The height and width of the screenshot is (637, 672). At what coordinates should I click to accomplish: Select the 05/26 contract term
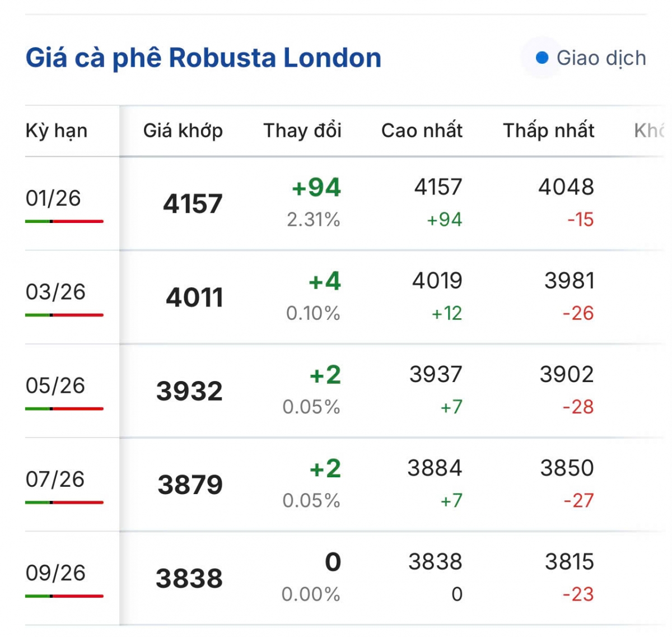click(55, 385)
